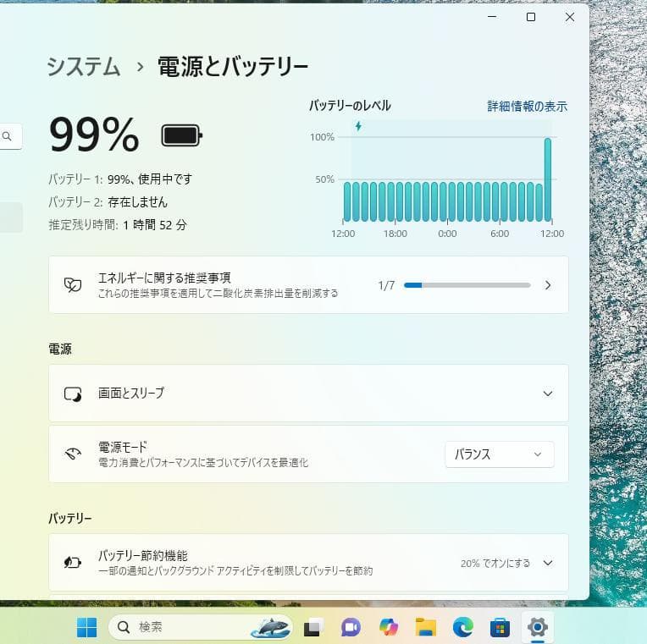Viewport: 647px width, 644px height.
Task: Click the 1/7 recommendations count
Action: pos(387,285)
